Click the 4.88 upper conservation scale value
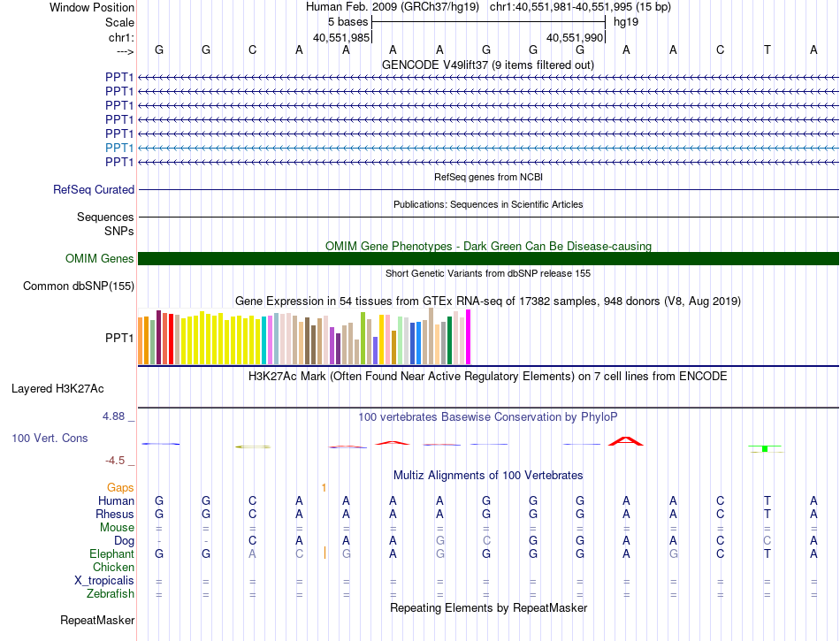 113,416
